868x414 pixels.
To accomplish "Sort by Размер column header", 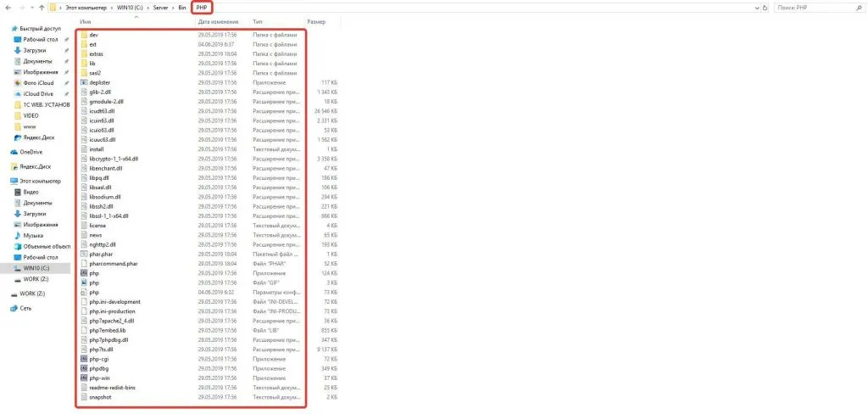I will tap(315, 21).
